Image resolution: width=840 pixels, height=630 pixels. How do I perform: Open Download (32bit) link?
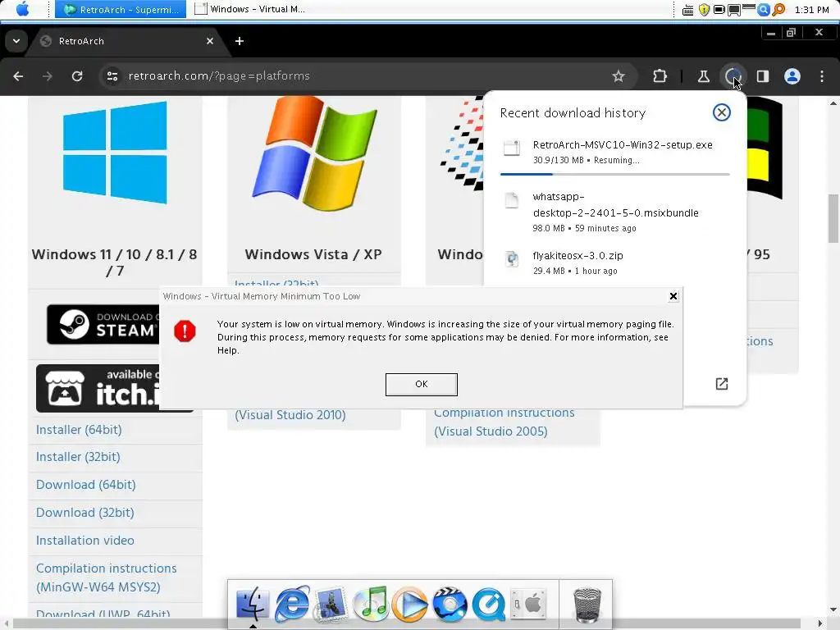pyautogui.click(x=85, y=513)
